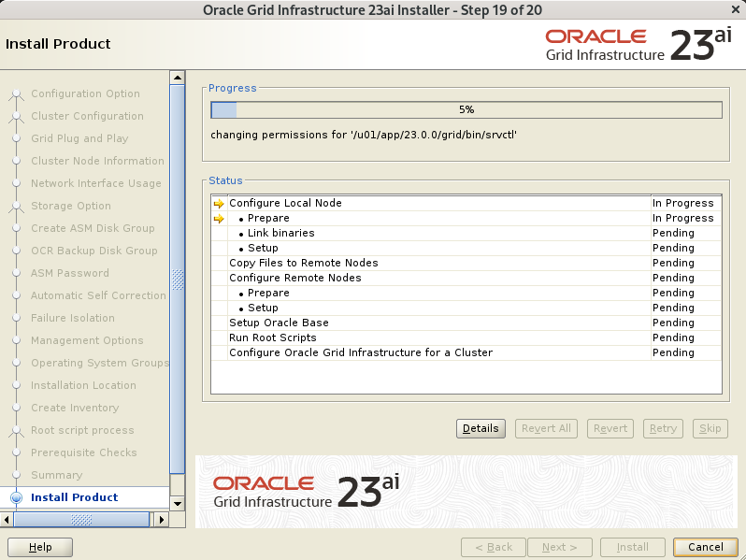The width and height of the screenshot is (746, 560).
Task: Select the Management Options step
Action: (87, 340)
